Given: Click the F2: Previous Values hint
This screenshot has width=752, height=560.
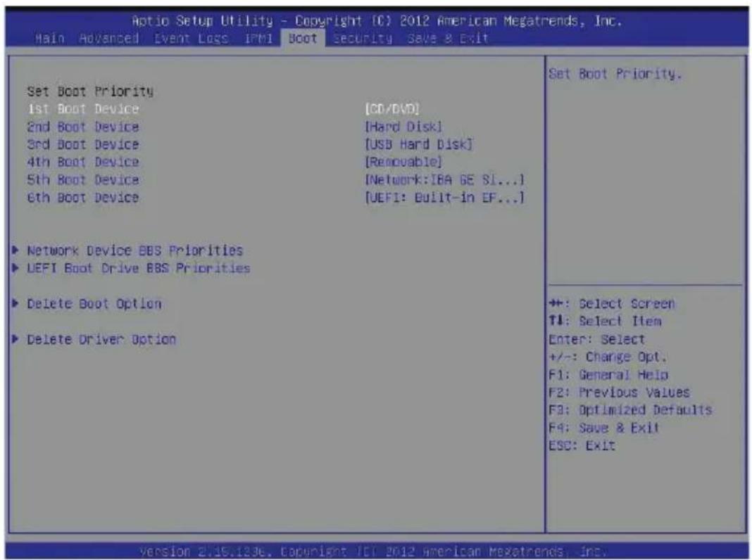Looking at the screenshot, I should (619, 393).
